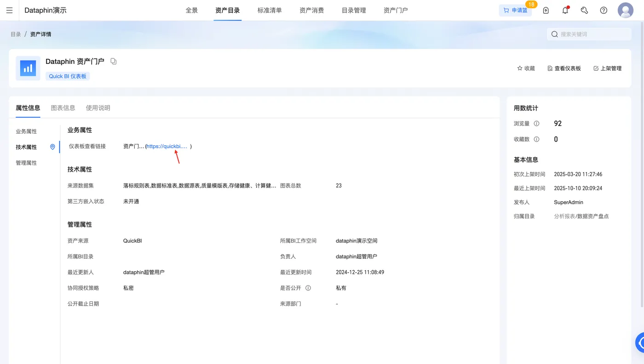The image size is (644, 364).
Task: Click the 未开通 embedding status
Action: point(131,201)
